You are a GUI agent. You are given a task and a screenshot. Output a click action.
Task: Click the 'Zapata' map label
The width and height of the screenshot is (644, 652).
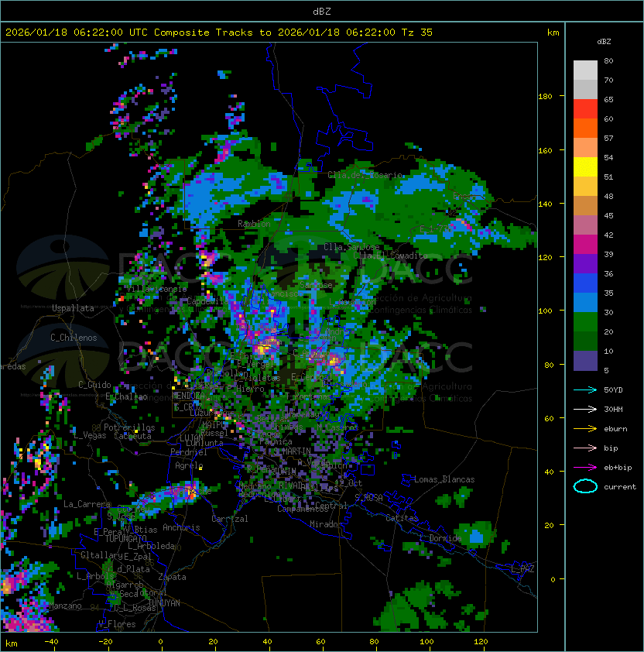tap(172, 577)
